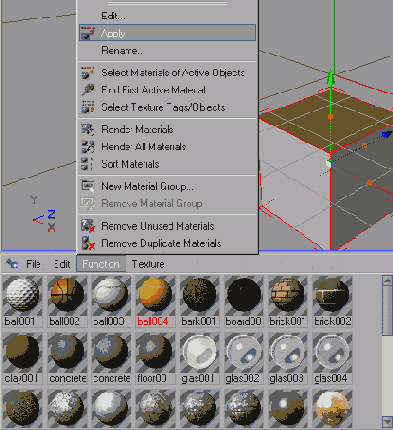The width and height of the screenshot is (393, 430).
Task: Click the material list scrollbar down arrow
Action: click(x=387, y=422)
